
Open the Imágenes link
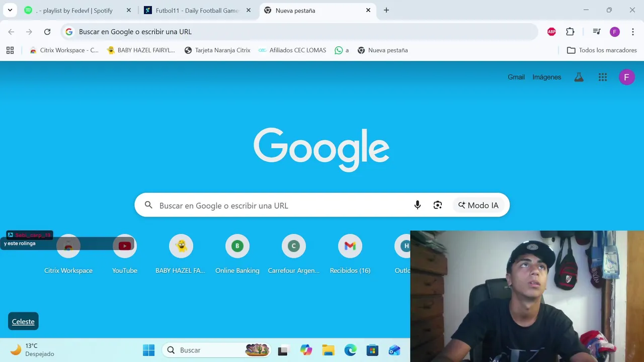[x=547, y=77]
